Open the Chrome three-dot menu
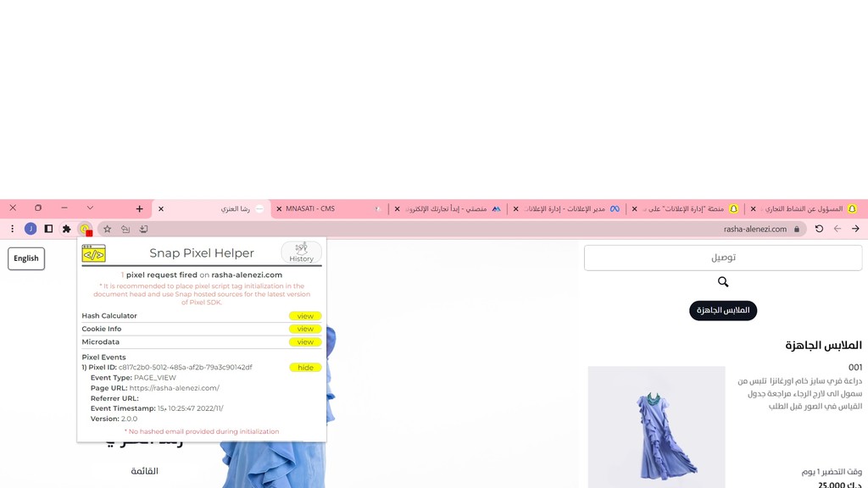 coord(12,229)
